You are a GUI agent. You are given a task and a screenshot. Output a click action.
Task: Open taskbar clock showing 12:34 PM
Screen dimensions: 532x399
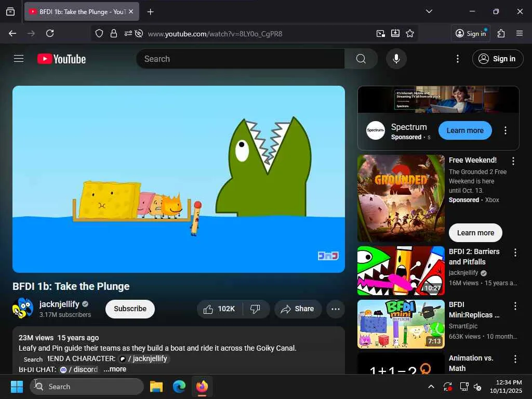click(506, 387)
